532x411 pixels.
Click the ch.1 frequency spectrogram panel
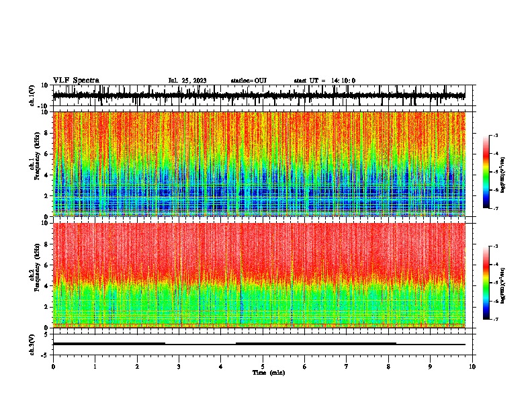pyautogui.click(x=259, y=164)
